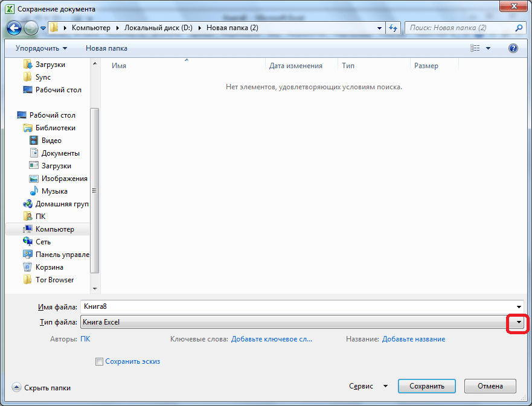The image size is (532, 406).
Task: Select Загрузки in favorites list
Action: pyautogui.click(x=50, y=65)
